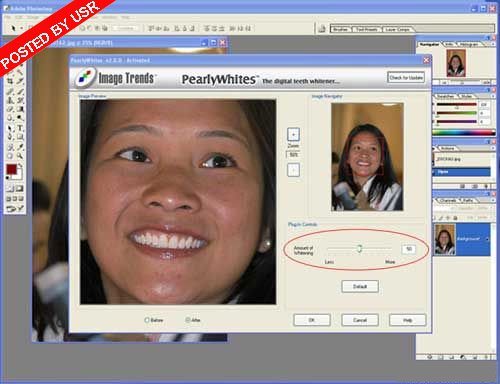Click the plus Zoom in button in PearlyWhites
The height and width of the screenshot is (384, 500).
pos(293,135)
